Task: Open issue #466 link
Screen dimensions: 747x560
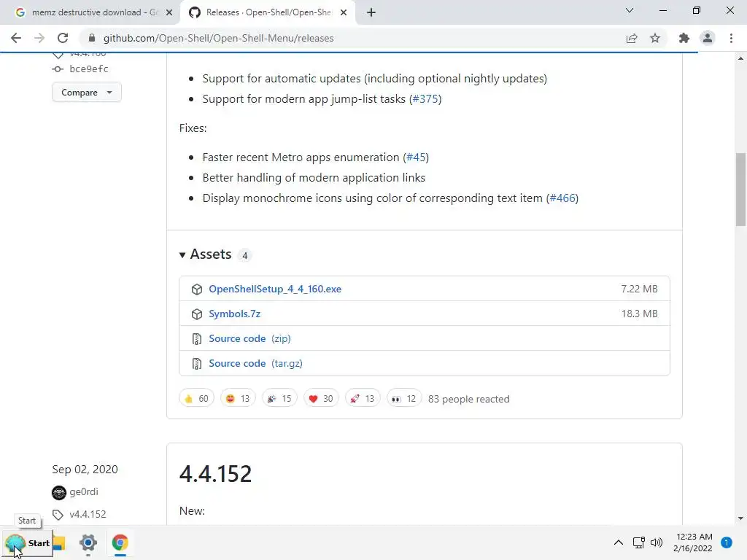Action: pos(562,198)
